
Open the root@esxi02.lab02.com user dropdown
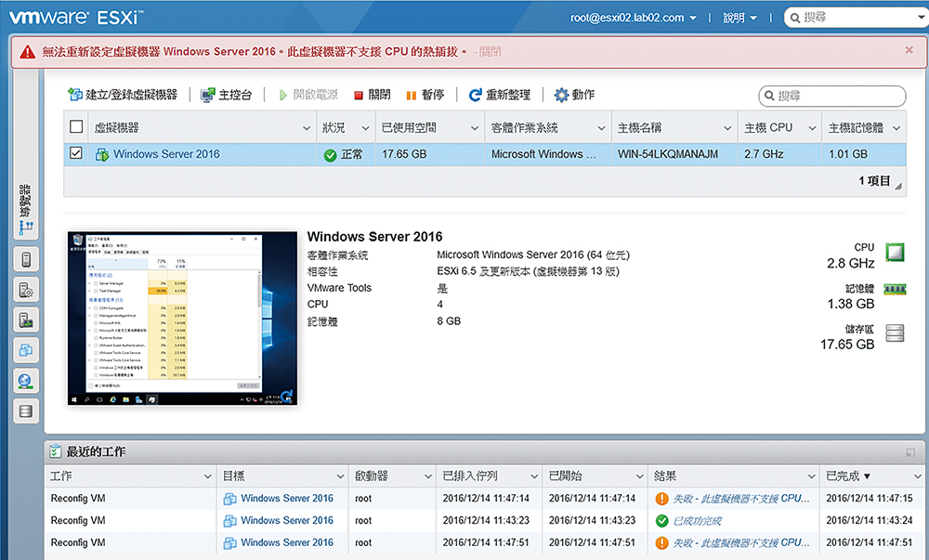point(633,18)
